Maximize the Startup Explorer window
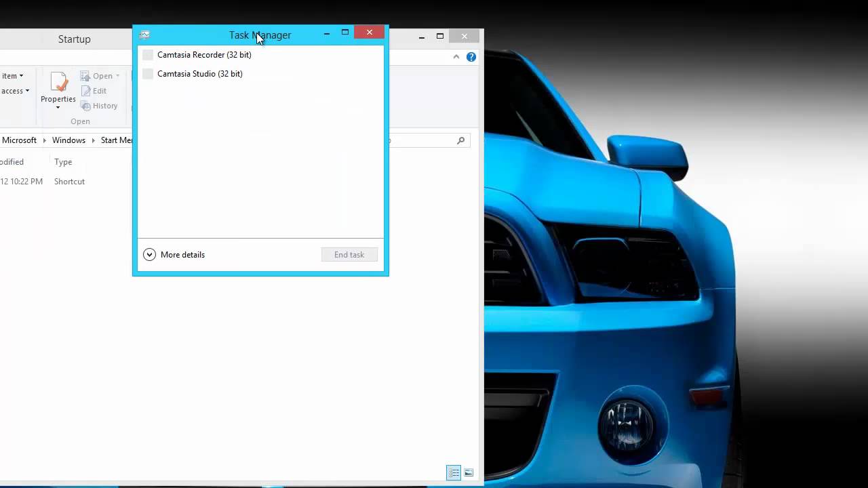The height and width of the screenshot is (488, 868). tap(440, 37)
